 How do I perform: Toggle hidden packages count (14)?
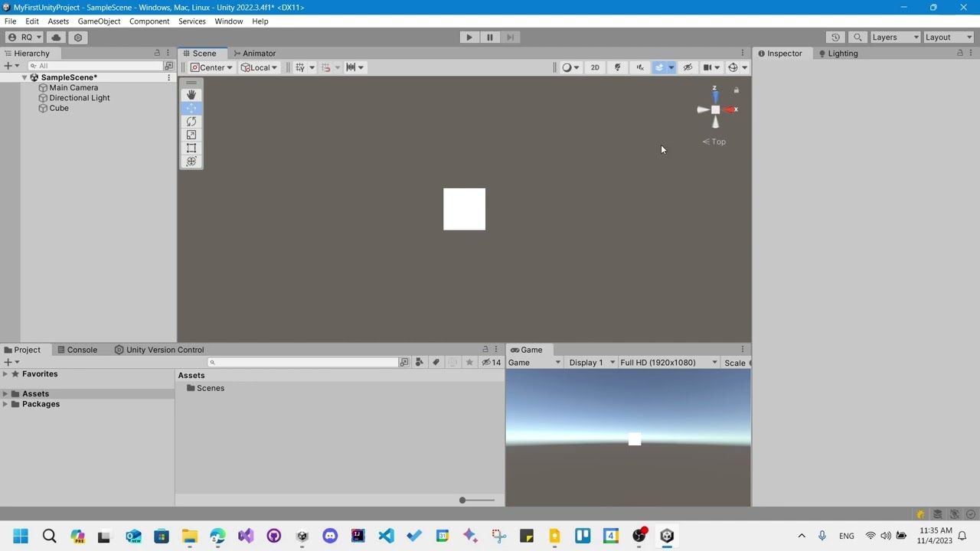coord(491,363)
